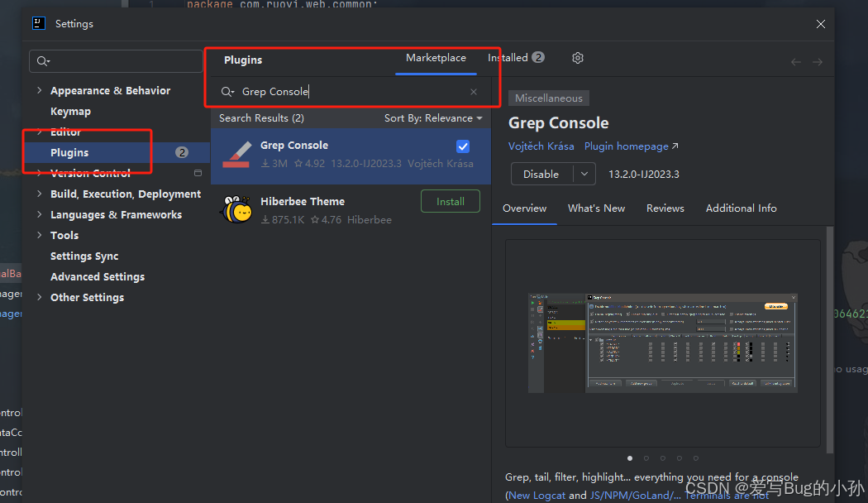This screenshot has width=868, height=503.
Task: Open the Reviews tab
Action: click(x=665, y=208)
